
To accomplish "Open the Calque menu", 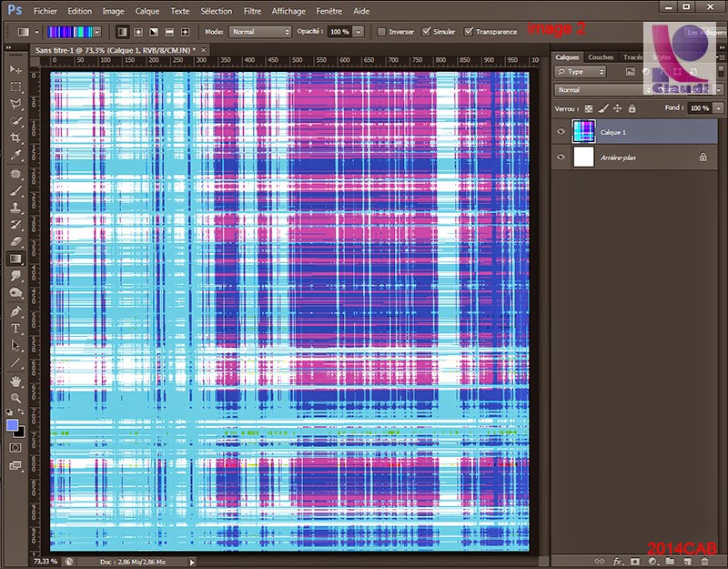I will (147, 11).
